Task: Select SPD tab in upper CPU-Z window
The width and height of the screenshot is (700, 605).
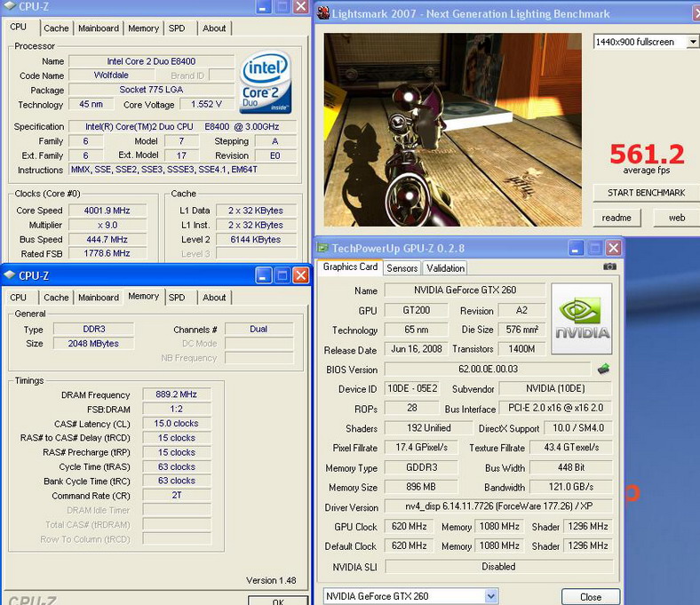Action: pyautogui.click(x=177, y=28)
